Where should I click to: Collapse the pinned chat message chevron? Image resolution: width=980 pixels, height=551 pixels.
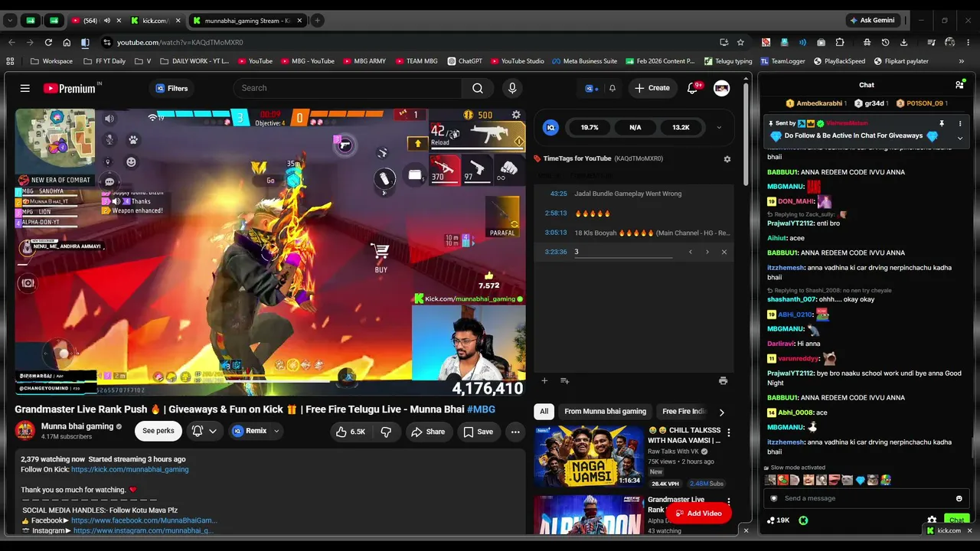click(959, 139)
